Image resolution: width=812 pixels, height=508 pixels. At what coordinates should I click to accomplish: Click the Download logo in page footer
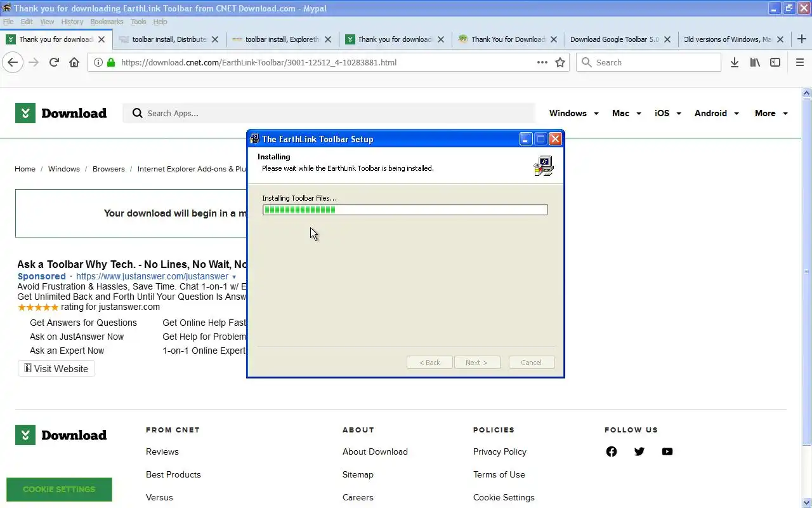[61, 435]
